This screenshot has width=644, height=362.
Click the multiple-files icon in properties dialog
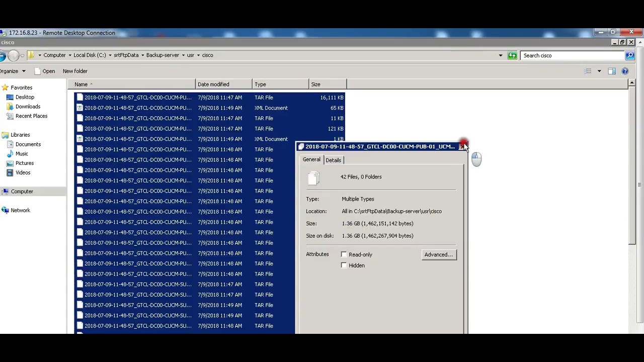pyautogui.click(x=313, y=177)
